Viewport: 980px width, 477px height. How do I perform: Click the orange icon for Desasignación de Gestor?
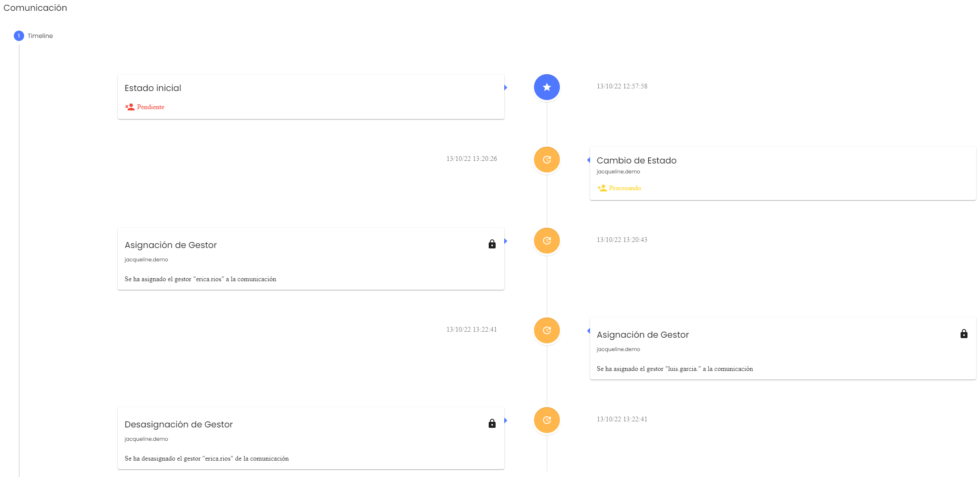click(547, 420)
